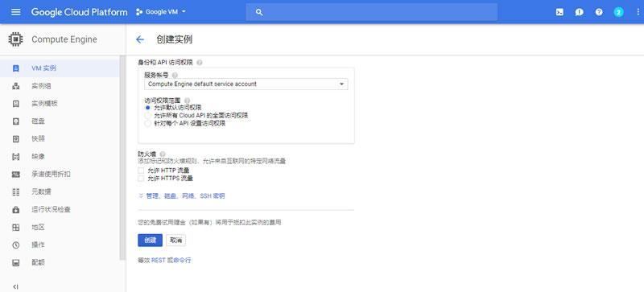The height and width of the screenshot is (292, 644).
Task: Click the search magnifier icon
Action: [x=259, y=12]
